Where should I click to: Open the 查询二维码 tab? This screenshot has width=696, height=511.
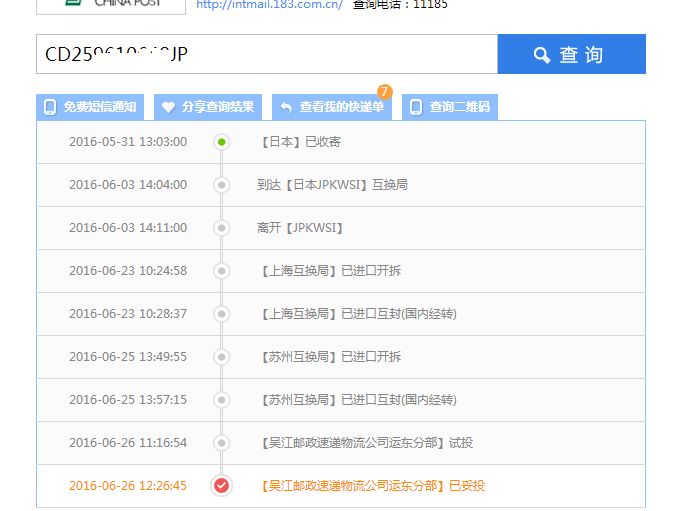(450, 107)
